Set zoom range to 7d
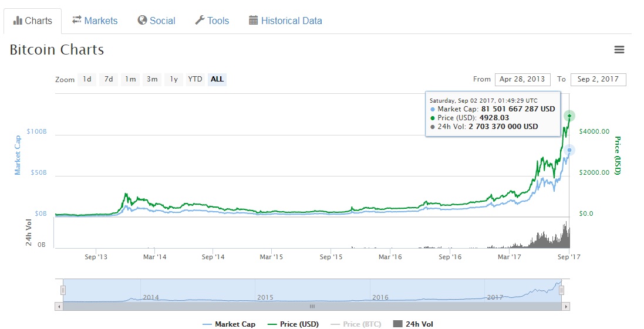 108,79
